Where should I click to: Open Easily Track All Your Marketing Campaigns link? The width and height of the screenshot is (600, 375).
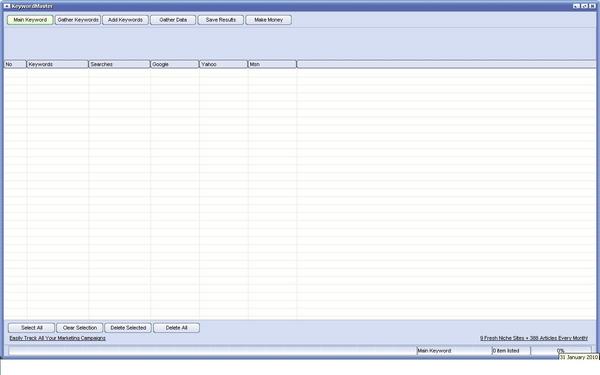pos(57,338)
